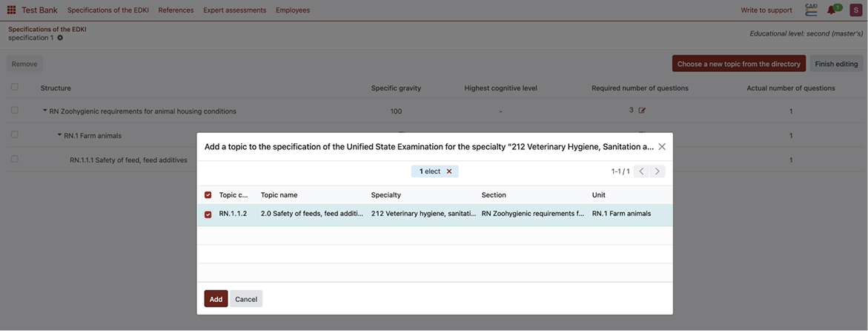868x331 pixels.
Task: Check the RN.1 Farm animals row checkbox
Action: coord(14,135)
